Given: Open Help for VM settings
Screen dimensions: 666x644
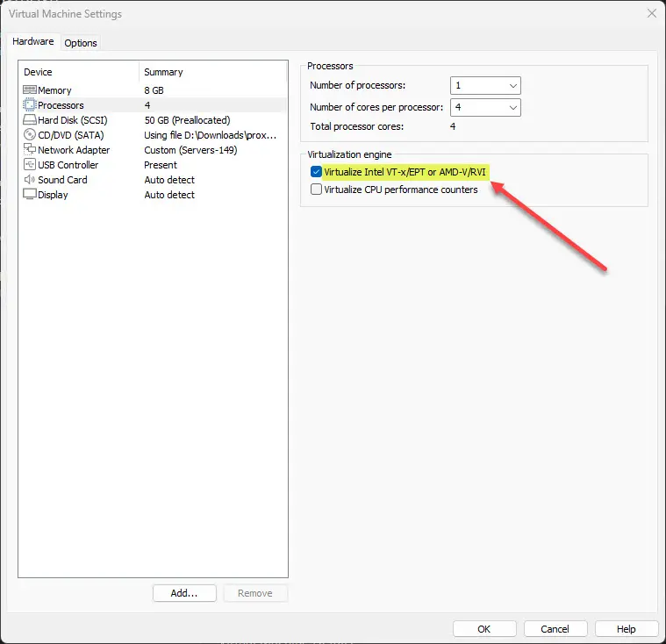Looking at the screenshot, I should (x=626, y=629).
